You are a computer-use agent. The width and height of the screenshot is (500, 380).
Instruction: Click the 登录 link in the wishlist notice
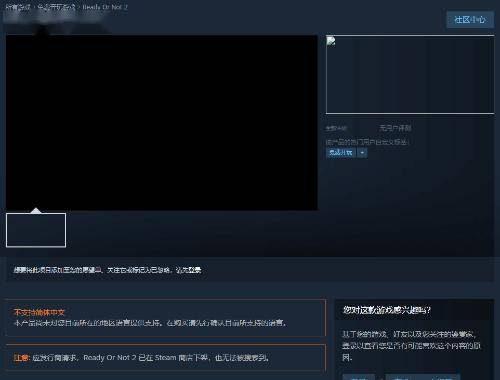[194, 270]
